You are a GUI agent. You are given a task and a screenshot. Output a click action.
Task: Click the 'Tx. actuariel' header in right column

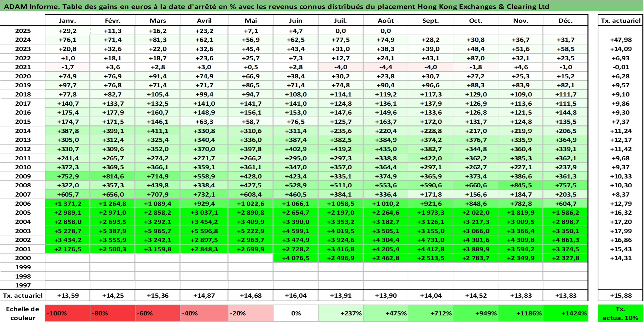620,20
